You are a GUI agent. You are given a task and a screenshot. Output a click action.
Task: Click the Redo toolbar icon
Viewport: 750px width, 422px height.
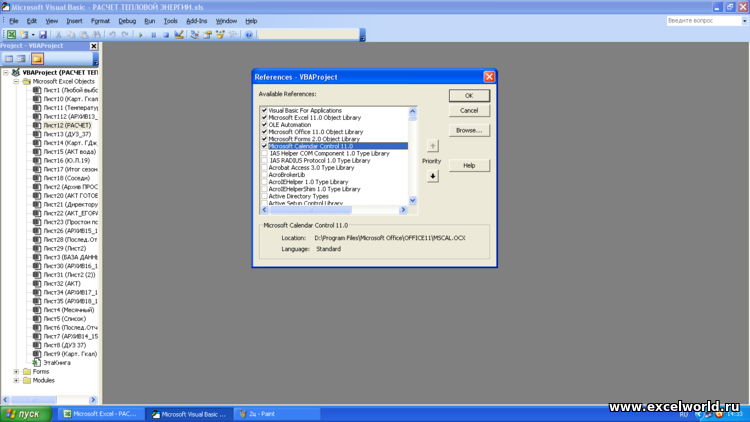pyautogui.click(x=125, y=34)
